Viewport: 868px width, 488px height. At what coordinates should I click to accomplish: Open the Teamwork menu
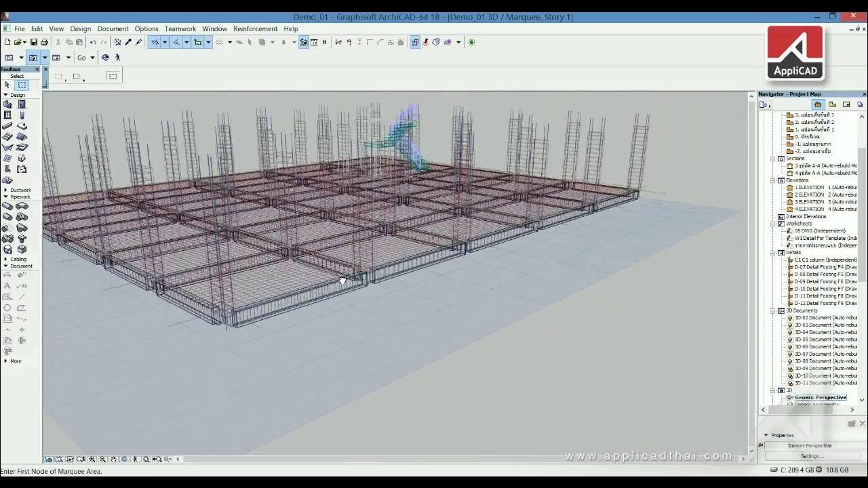tap(180, 28)
